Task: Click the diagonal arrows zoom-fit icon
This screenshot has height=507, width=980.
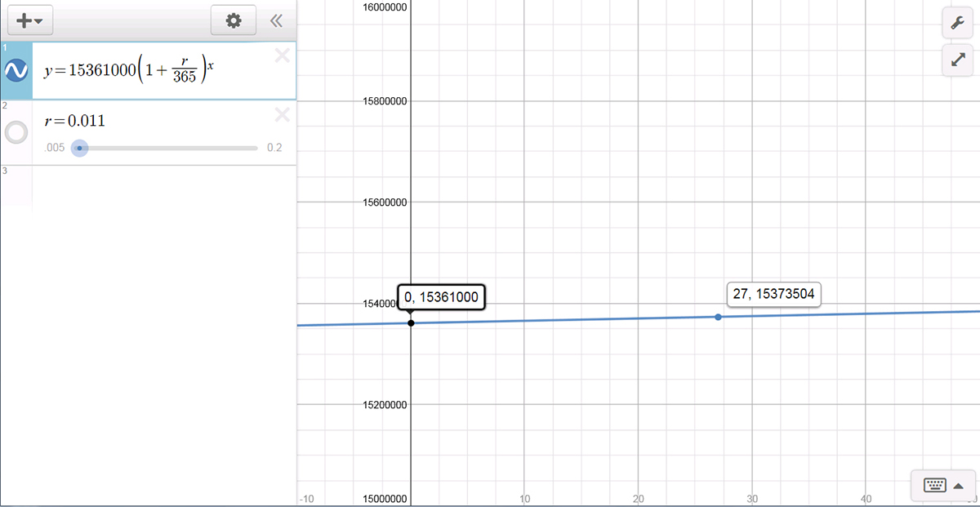Action: (x=957, y=60)
